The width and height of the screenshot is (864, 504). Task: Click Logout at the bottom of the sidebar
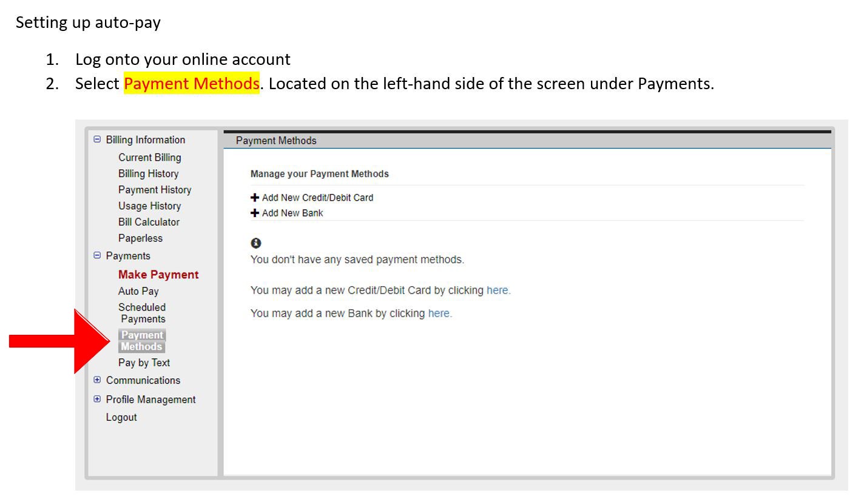click(x=121, y=417)
